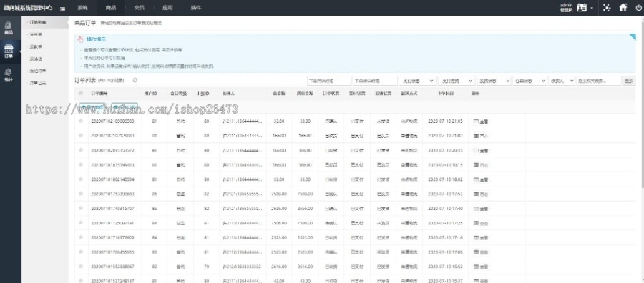Open the 支付状态 filter dropdown
This screenshot has width=644, height=283.
417,81
